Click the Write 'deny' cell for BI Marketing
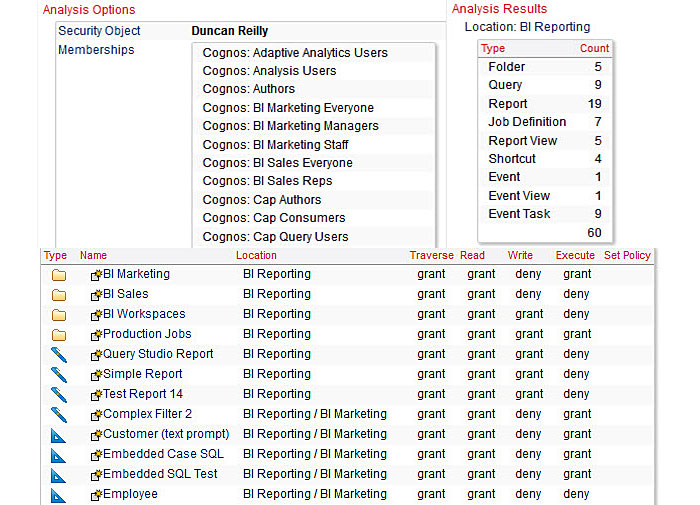The image size is (700, 505). coord(528,274)
